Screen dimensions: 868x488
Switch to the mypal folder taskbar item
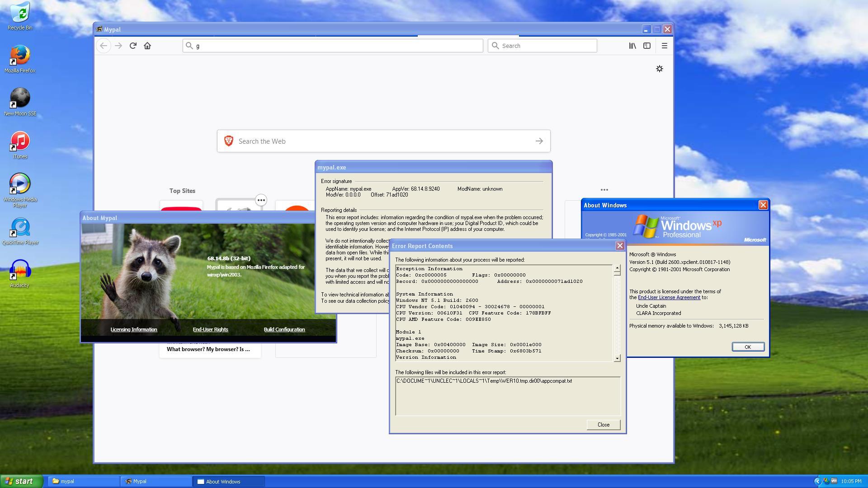pos(84,481)
